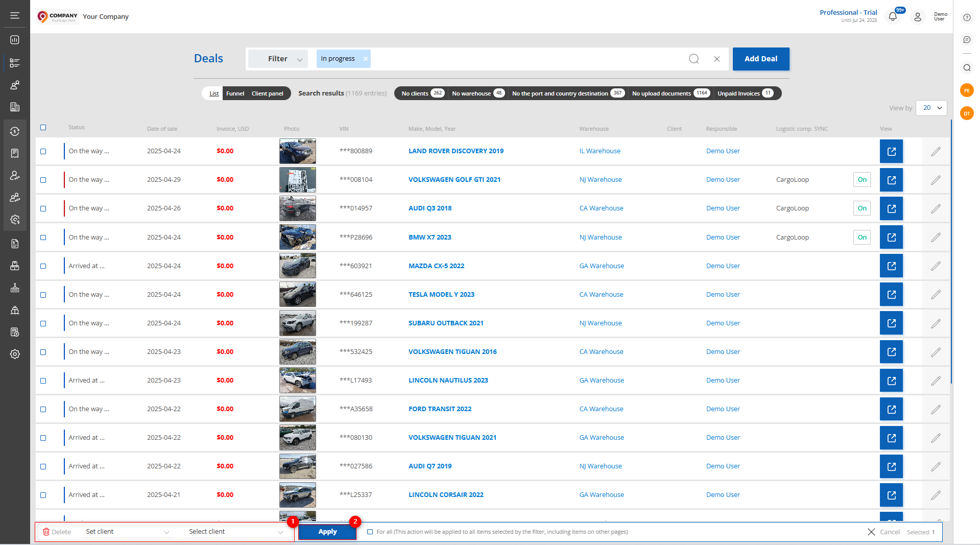Click the Land Rover Discovery photo thumbnail

pyautogui.click(x=298, y=151)
